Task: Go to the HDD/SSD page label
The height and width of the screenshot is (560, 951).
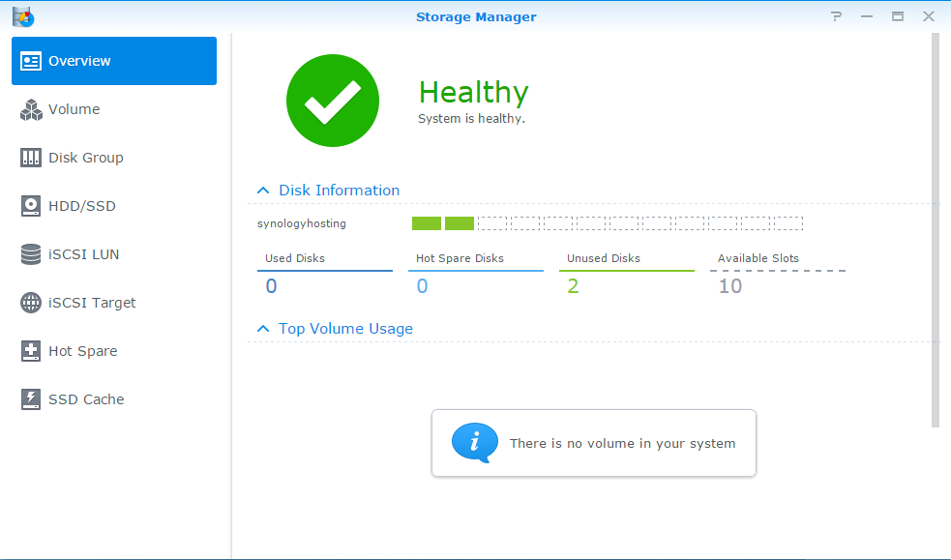Action: (82, 206)
